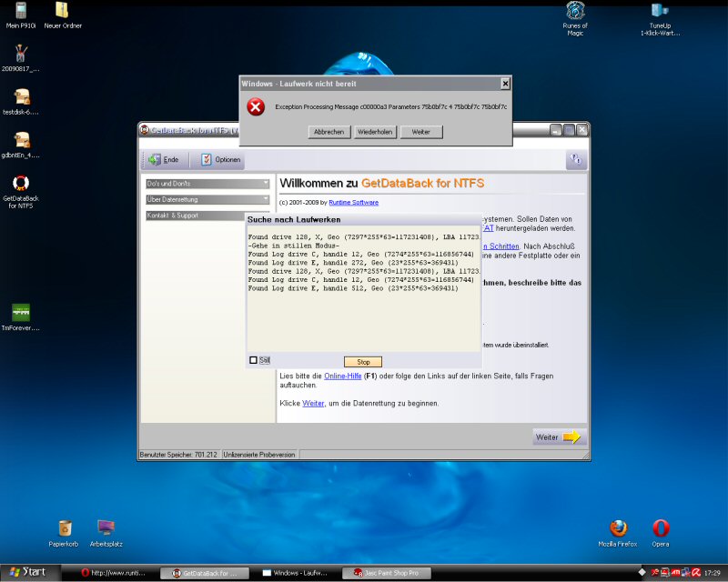Screen dimensions: 728x582
Task: Click the '-Gehe in stillen Modus-' log line
Action: 293,246
